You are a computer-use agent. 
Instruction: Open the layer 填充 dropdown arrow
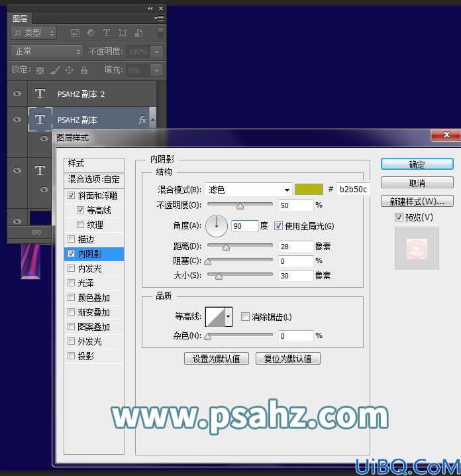(x=157, y=70)
